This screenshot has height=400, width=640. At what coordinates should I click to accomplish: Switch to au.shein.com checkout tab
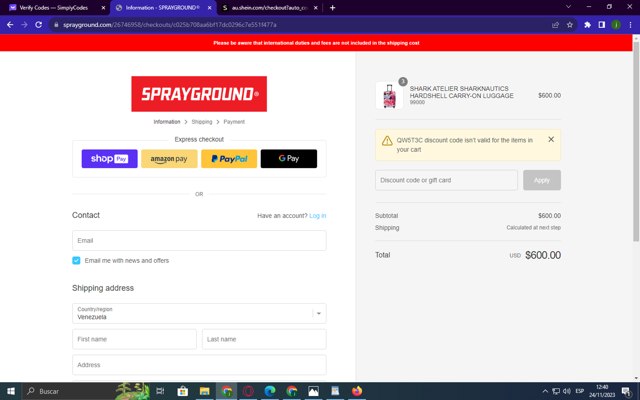(x=269, y=8)
